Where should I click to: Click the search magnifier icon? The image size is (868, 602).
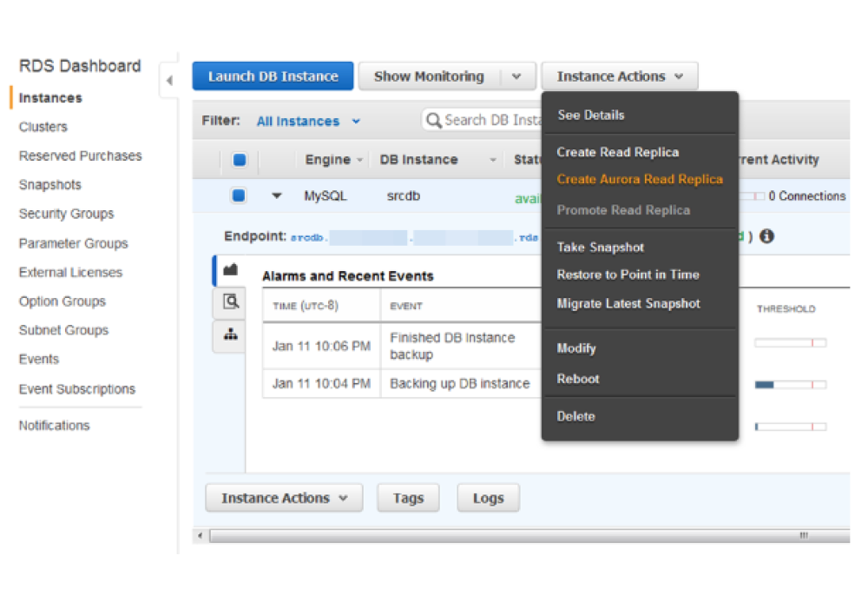pos(434,120)
